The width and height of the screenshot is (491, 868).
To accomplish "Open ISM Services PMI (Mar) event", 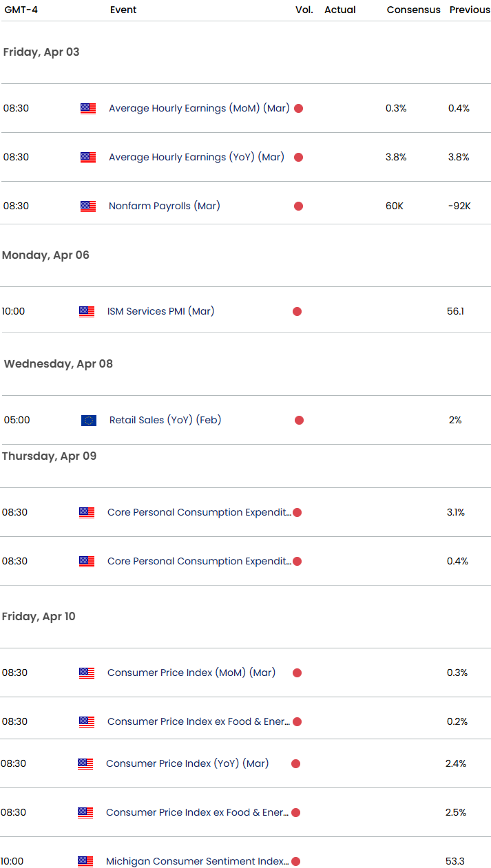I will 160,311.
